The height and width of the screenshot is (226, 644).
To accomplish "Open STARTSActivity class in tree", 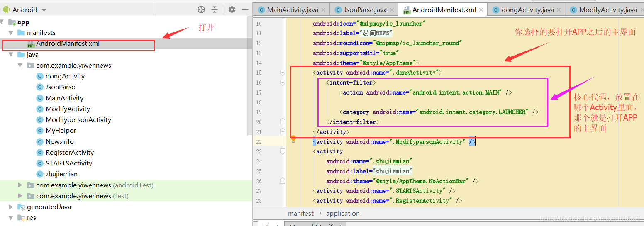I will 69,163.
